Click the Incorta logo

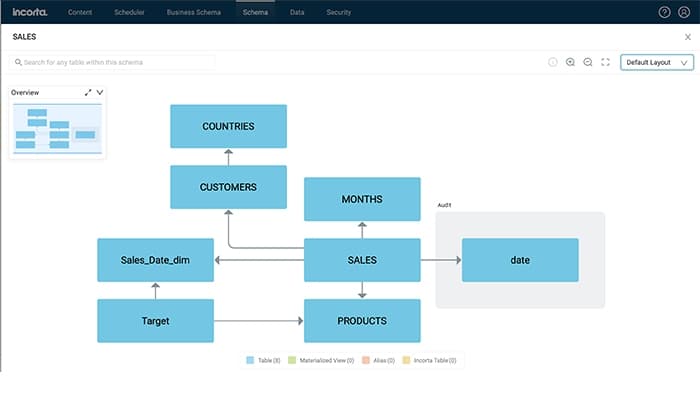point(29,12)
